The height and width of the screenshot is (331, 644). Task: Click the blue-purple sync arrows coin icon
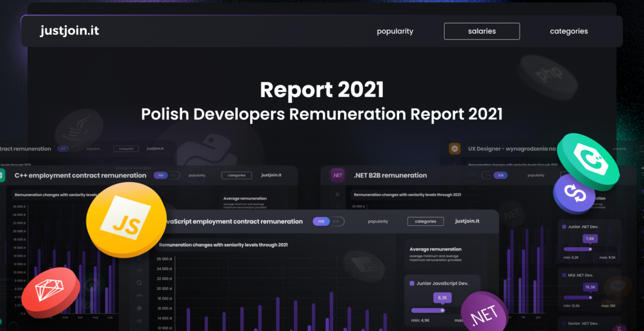click(574, 193)
